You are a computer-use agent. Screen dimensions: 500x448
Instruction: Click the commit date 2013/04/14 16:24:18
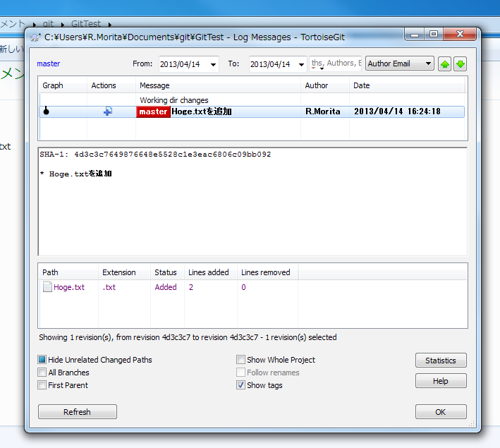pyautogui.click(x=397, y=111)
